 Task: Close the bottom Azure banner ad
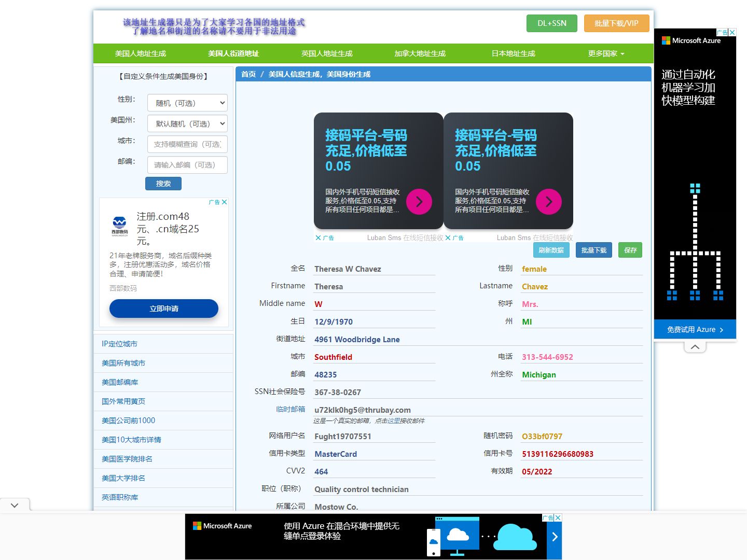coord(558,517)
